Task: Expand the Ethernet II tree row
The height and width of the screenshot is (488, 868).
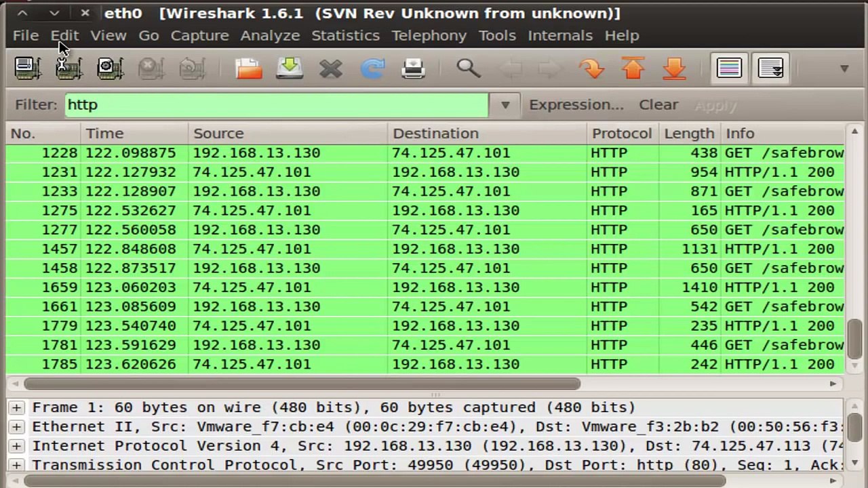Action: (x=16, y=426)
